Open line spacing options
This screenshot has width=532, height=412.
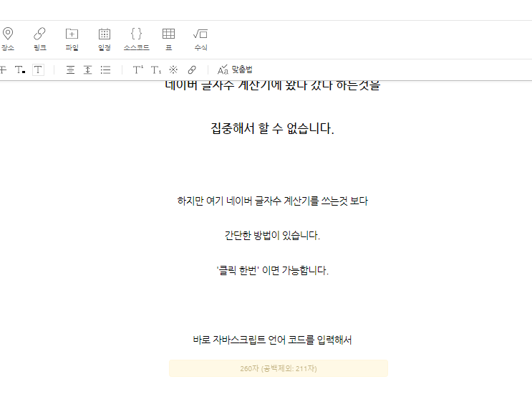pos(88,70)
